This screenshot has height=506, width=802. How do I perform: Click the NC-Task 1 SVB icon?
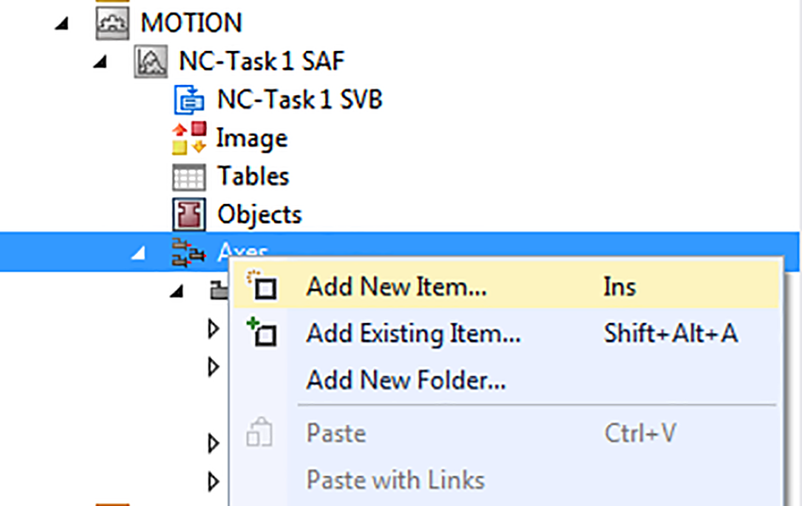189,99
